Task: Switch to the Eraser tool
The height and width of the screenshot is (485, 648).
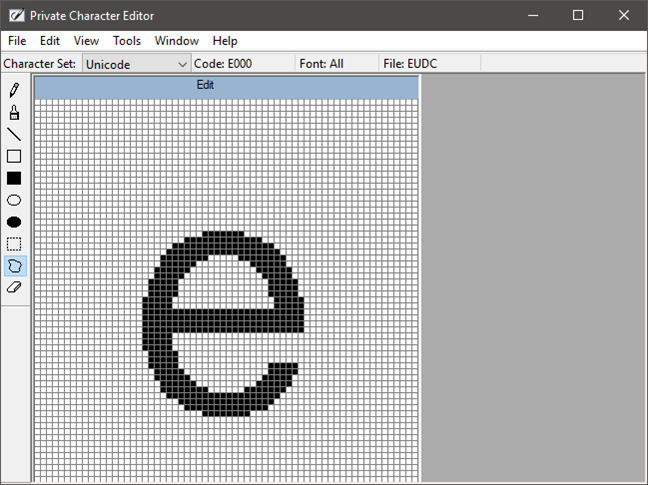Action: click(14, 288)
